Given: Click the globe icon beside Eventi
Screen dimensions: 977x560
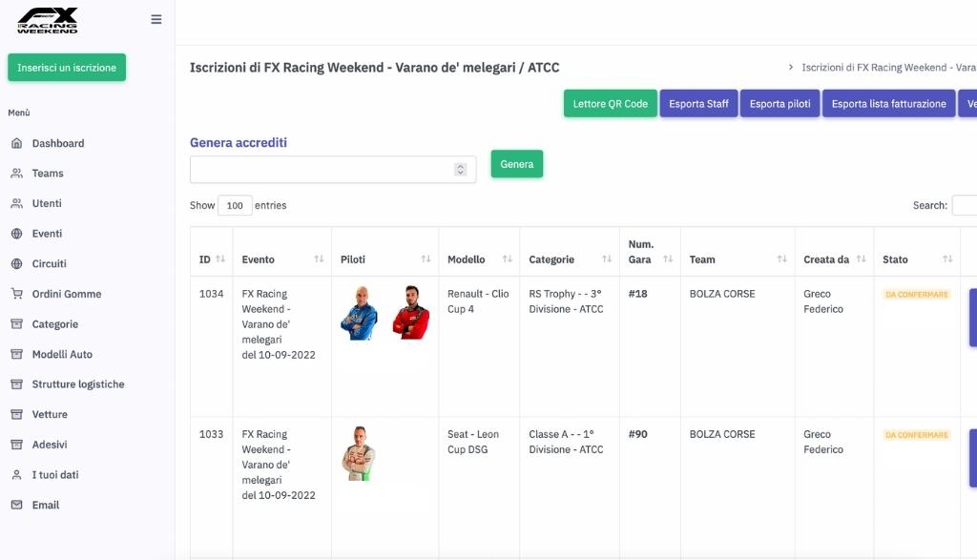Looking at the screenshot, I should click(16, 234).
